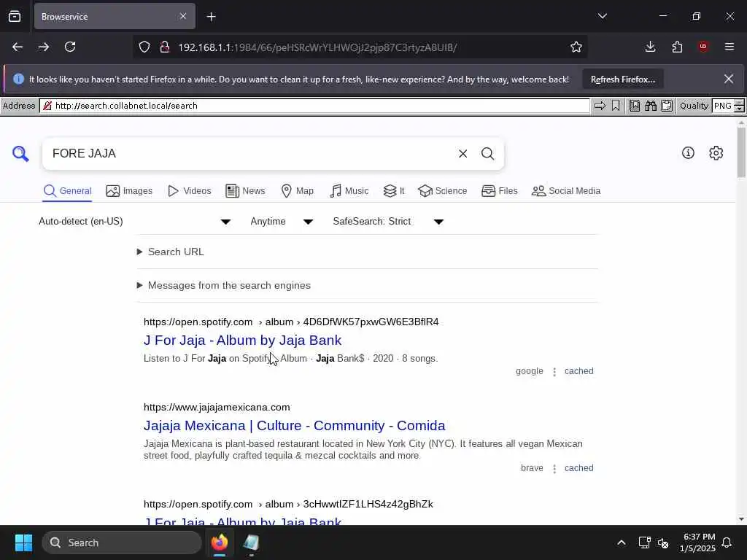Bookmark page with star icon
The height and width of the screenshot is (560, 747).
point(576,47)
